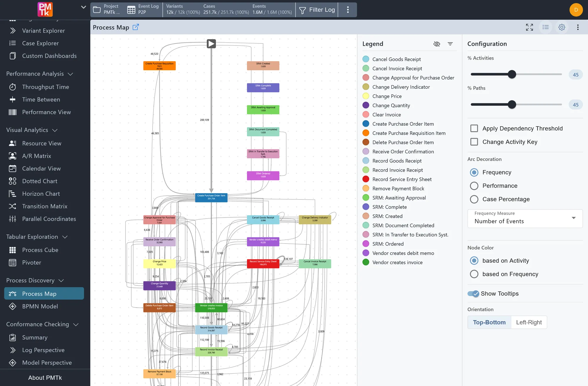
Task: Click BPMN Model diamond icon
Action: click(13, 306)
